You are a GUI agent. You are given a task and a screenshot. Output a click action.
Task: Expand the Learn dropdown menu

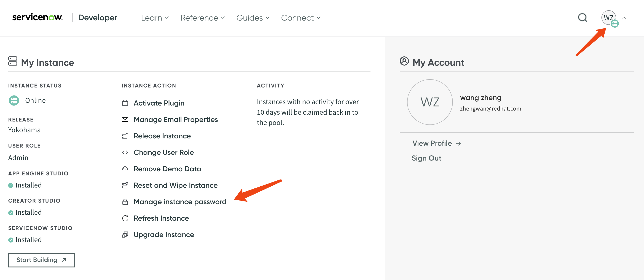coord(155,18)
